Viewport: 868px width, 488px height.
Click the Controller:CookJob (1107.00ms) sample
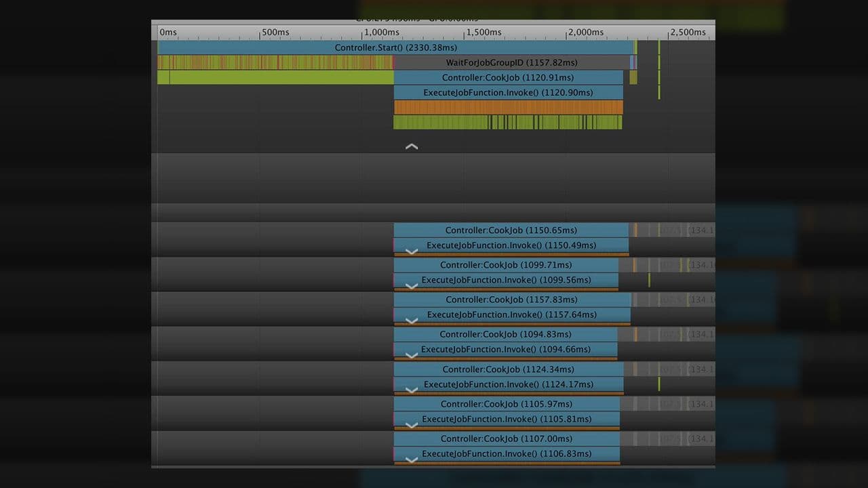click(x=507, y=439)
